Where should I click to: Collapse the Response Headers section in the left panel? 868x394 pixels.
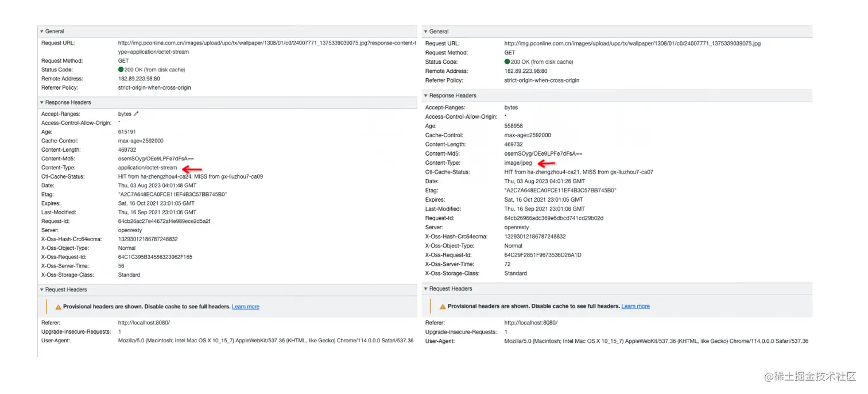click(42, 102)
